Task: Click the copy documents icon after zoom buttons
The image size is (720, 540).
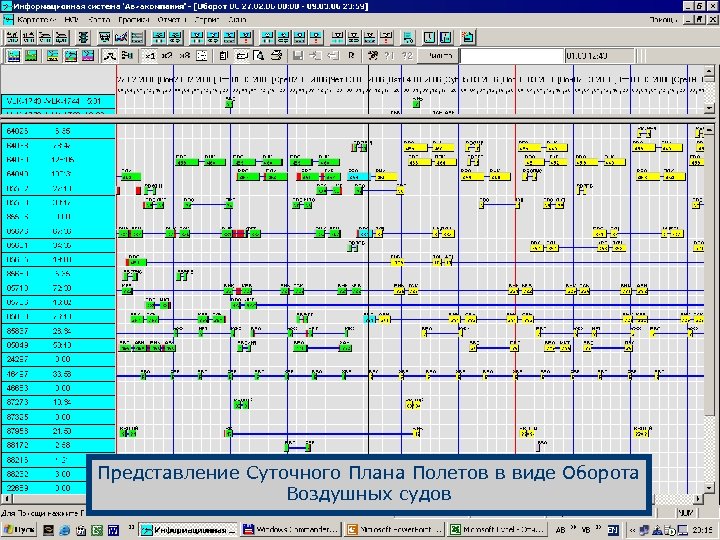Action: click(x=224, y=56)
